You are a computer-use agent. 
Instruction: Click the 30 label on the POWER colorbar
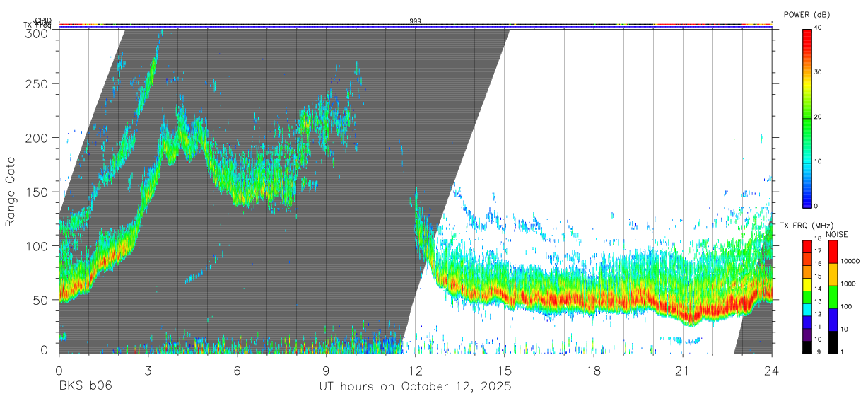pos(818,72)
